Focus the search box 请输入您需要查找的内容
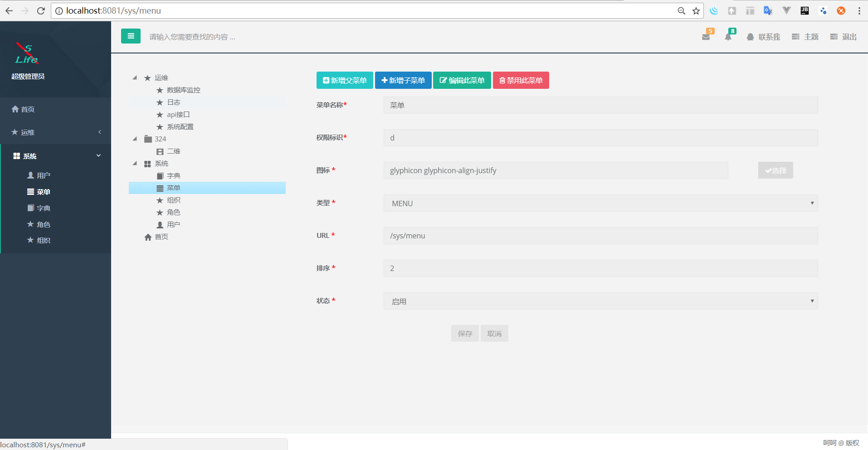The height and width of the screenshot is (450, 868). click(192, 37)
